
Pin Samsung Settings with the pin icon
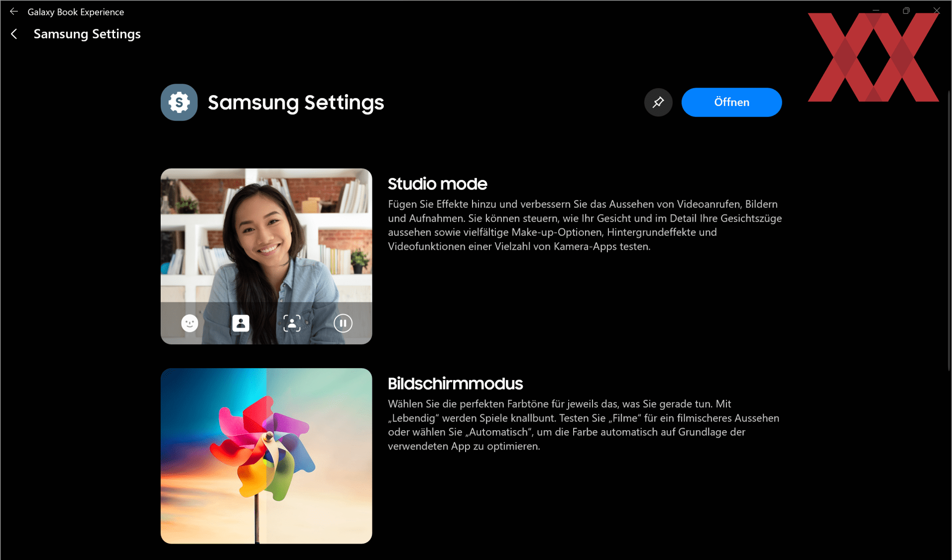point(658,102)
